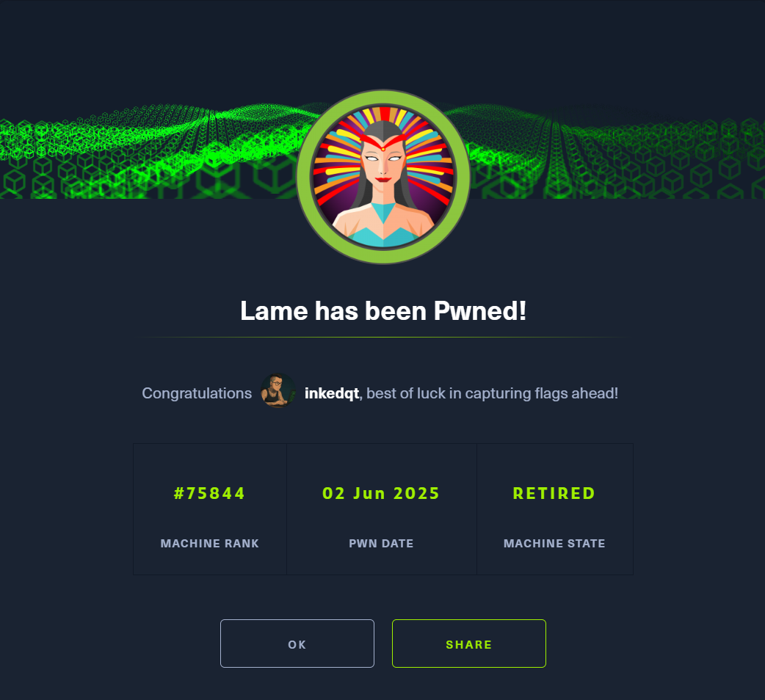The image size is (765, 700).
Task: Click the Lame machine avatar image
Action: (383, 177)
